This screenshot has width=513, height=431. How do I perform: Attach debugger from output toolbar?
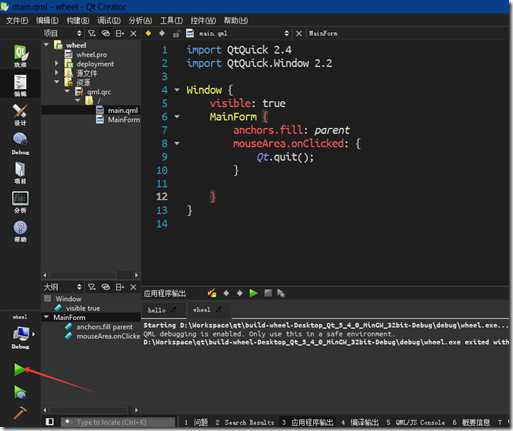coord(281,293)
